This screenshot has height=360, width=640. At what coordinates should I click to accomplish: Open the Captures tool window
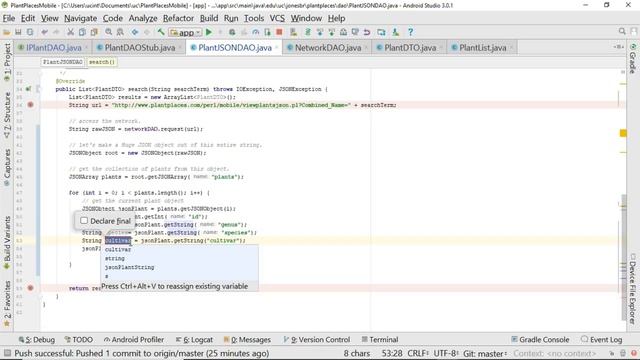pyautogui.click(x=7, y=167)
